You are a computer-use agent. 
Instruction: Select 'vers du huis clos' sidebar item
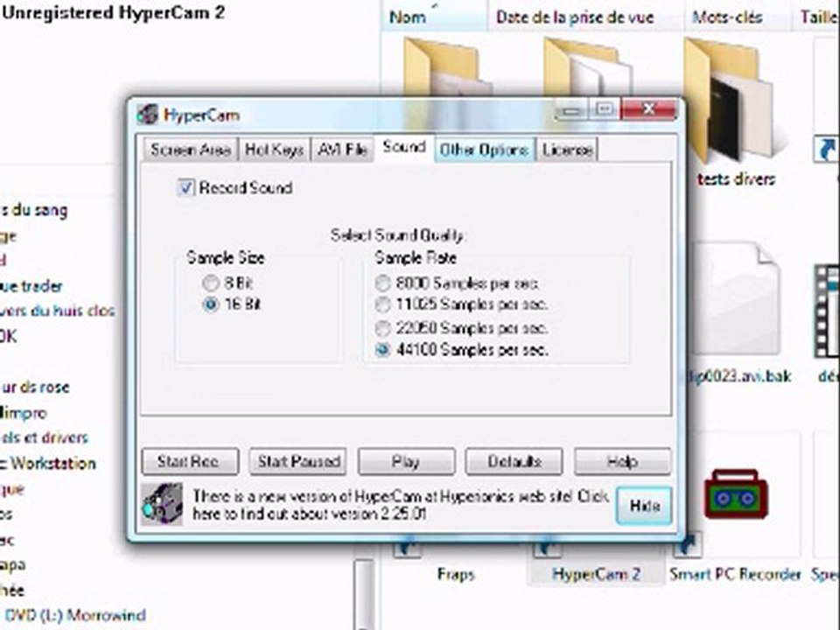[x=58, y=311]
